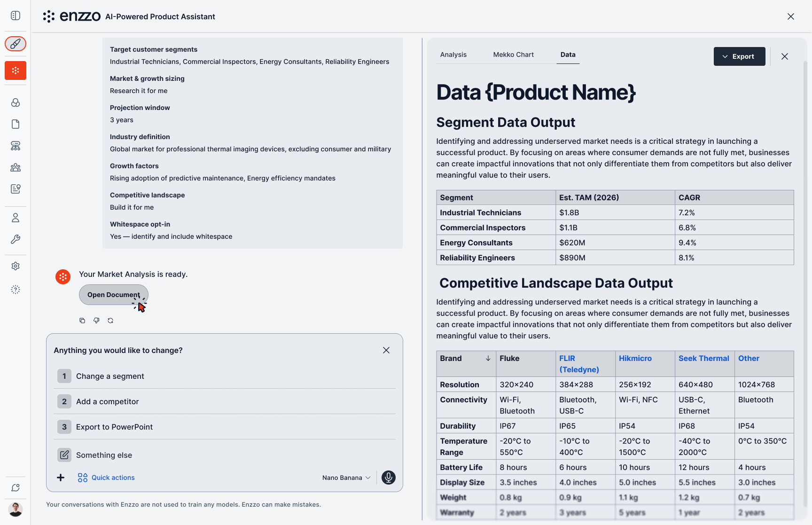Close the AI-Powered Product Assistant window

tap(791, 16)
